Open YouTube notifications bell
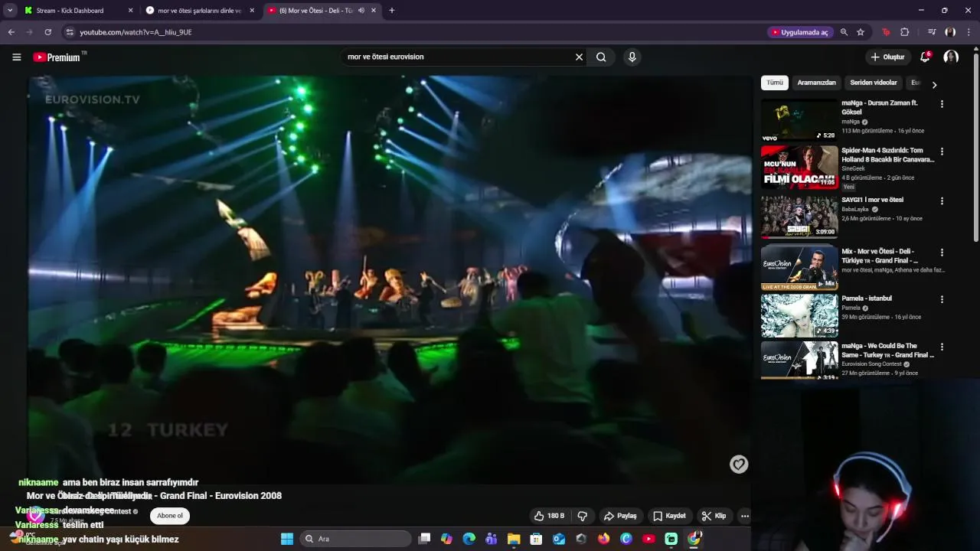The image size is (980, 551). click(x=925, y=57)
